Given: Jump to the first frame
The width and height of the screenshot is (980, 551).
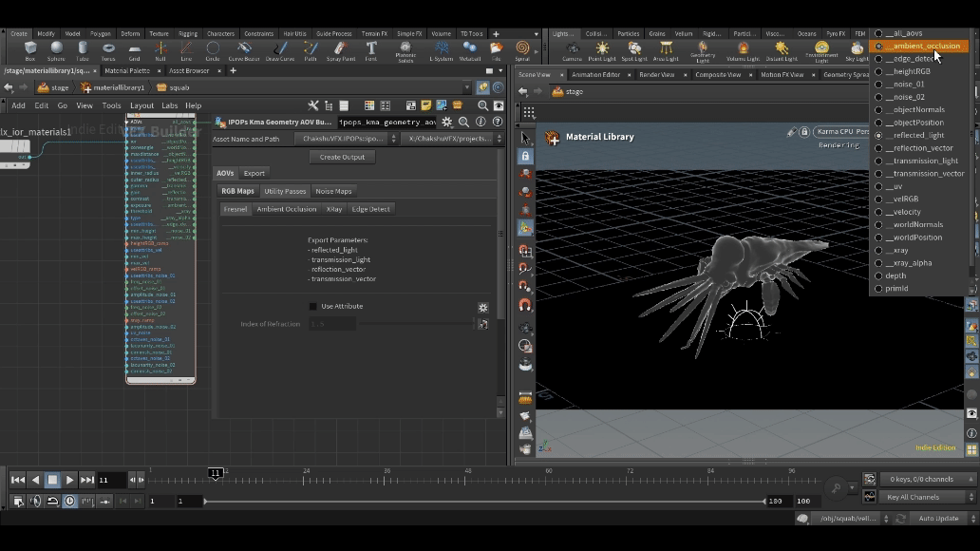Looking at the screenshot, I should (18, 481).
